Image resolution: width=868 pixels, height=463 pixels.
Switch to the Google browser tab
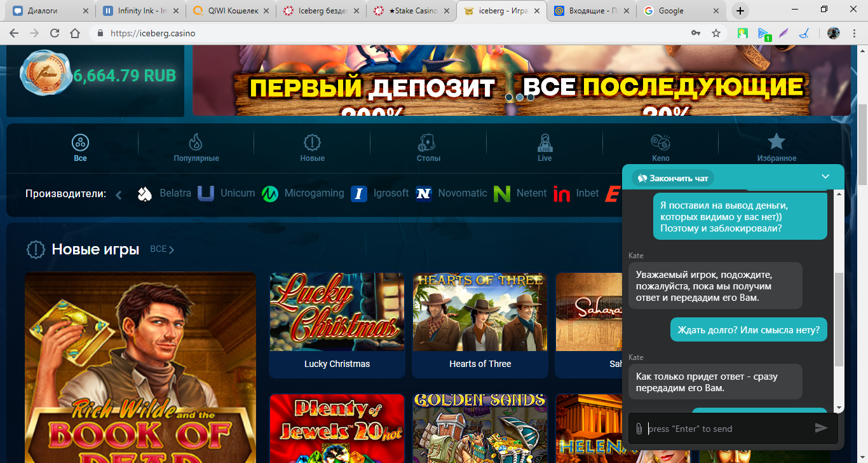coord(682,11)
